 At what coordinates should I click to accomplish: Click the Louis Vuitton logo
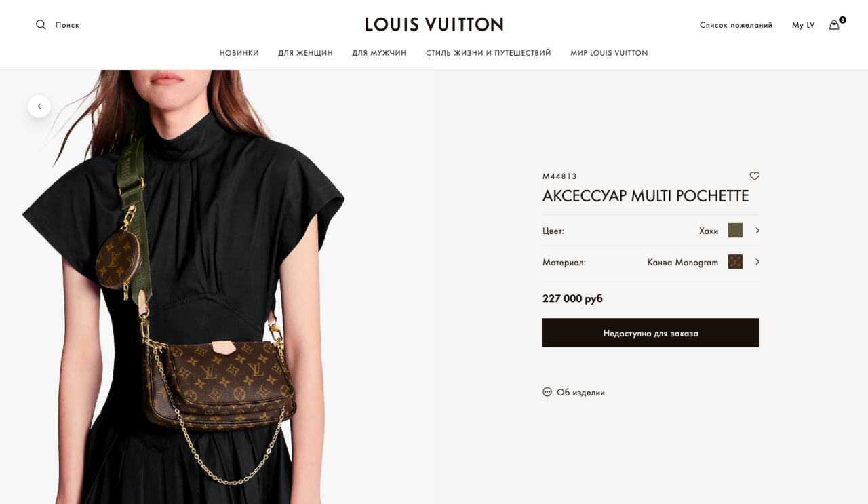434,24
